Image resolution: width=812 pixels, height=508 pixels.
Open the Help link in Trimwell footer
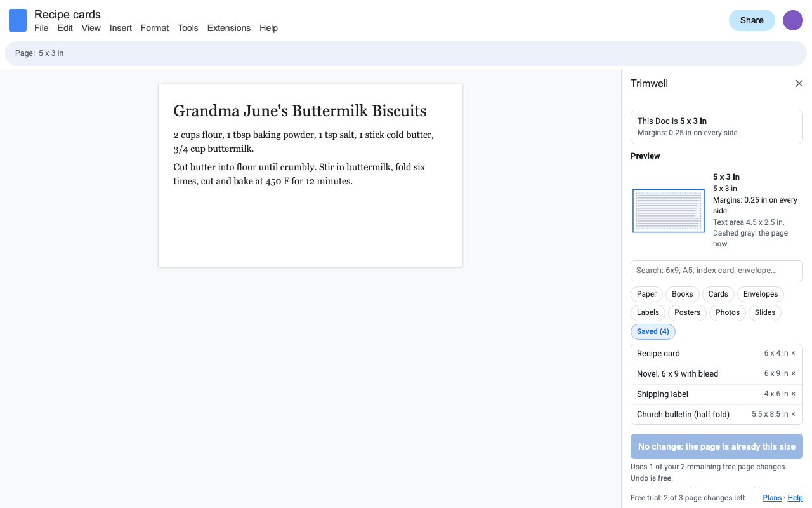tap(795, 498)
